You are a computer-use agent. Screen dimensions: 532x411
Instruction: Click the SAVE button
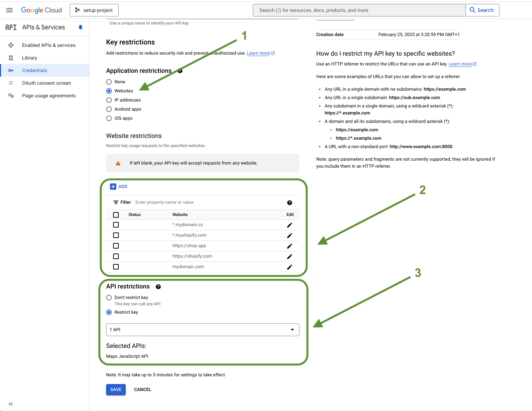(x=116, y=390)
